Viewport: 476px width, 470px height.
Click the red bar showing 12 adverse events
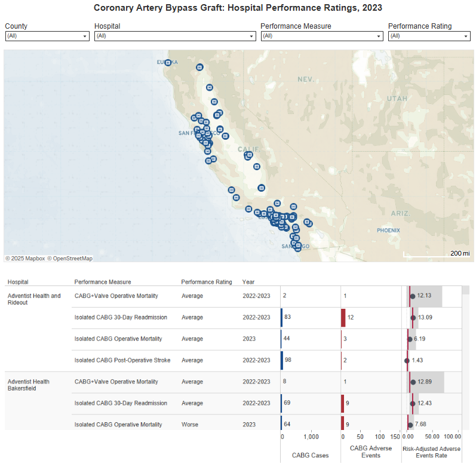(x=343, y=317)
